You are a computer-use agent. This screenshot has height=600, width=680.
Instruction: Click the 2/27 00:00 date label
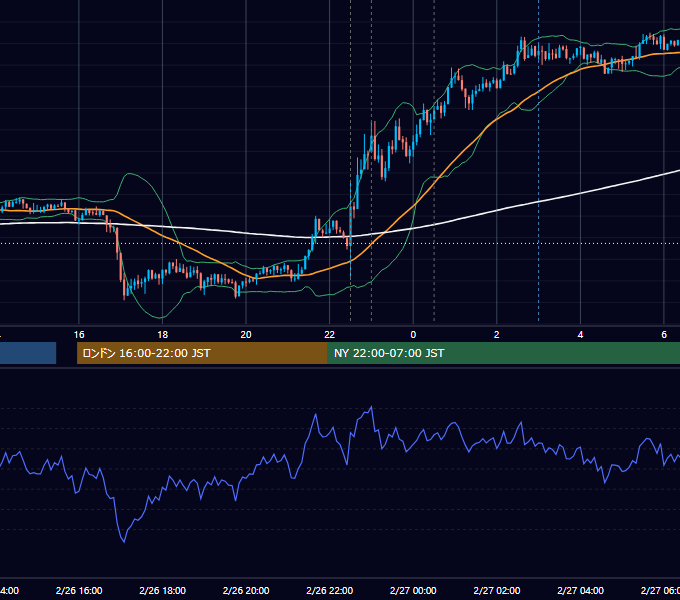pyautogui.click(x=413, y=590)
